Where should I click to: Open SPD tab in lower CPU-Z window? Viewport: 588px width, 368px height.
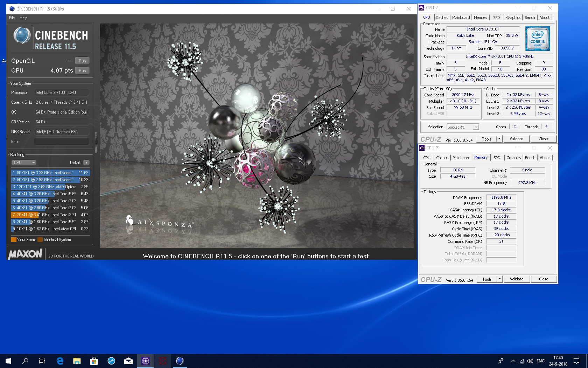click(x=497, y=158)
